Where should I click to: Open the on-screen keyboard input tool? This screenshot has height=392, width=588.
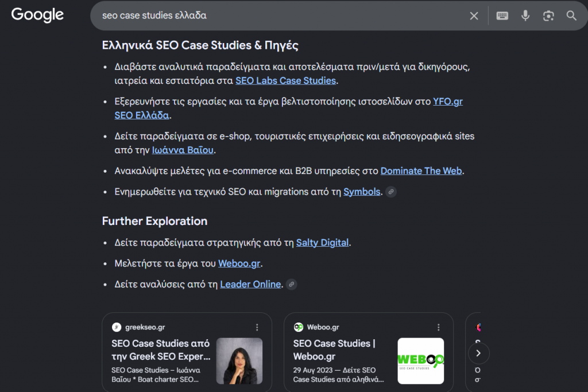[502, 15]
